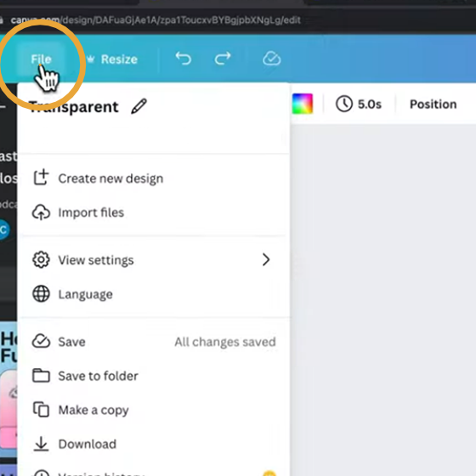Click the Save menu entry
Image resolution: width=476 pixels, height=476 pixels.
(154, 342)
